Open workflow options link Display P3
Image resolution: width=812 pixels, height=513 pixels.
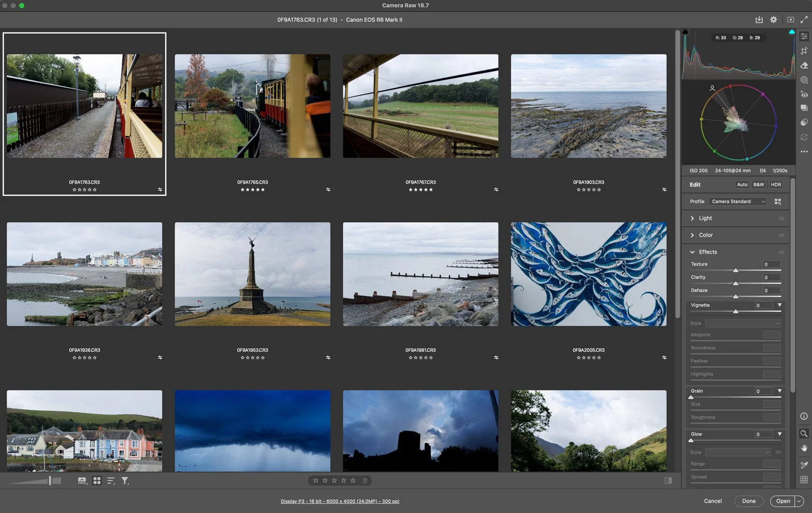coord(340,501)
